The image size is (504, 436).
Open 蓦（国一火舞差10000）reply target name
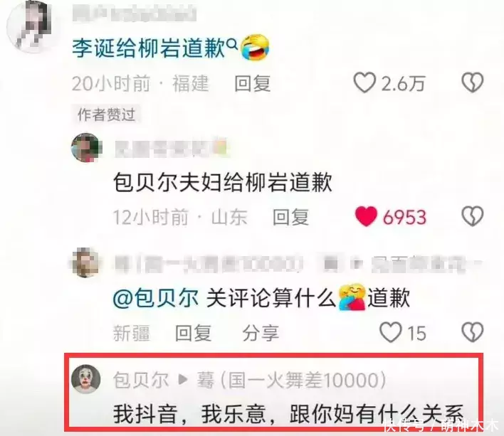[x=292, y=380]
